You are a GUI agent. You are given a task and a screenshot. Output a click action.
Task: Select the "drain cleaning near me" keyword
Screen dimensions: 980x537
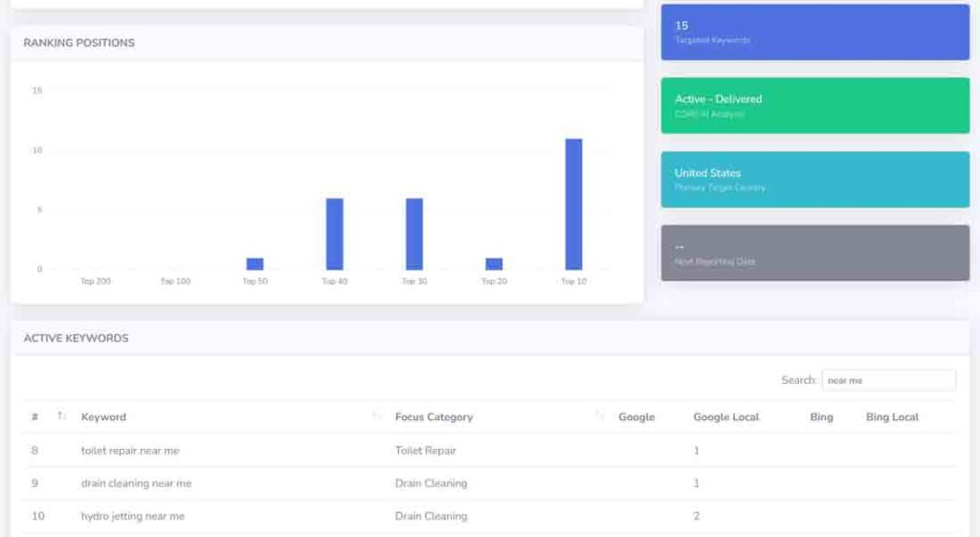point(136,483)
